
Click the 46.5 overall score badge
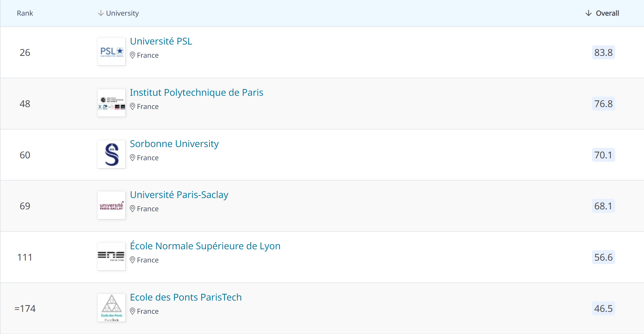pos(603,308)
